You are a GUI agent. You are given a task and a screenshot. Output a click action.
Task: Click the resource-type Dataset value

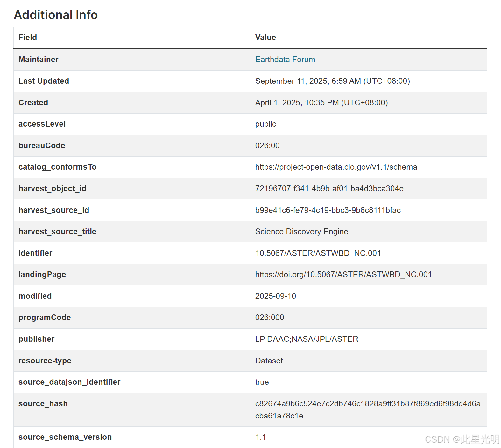269,361
